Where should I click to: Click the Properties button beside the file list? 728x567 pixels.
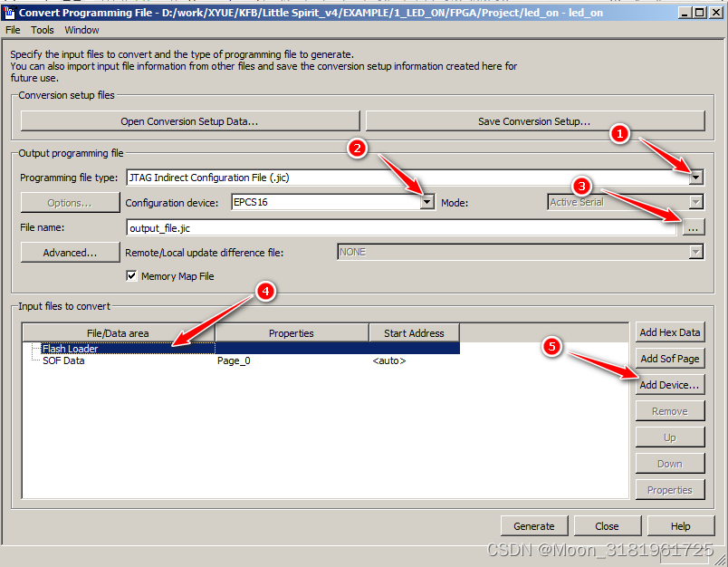pos(670,490)
